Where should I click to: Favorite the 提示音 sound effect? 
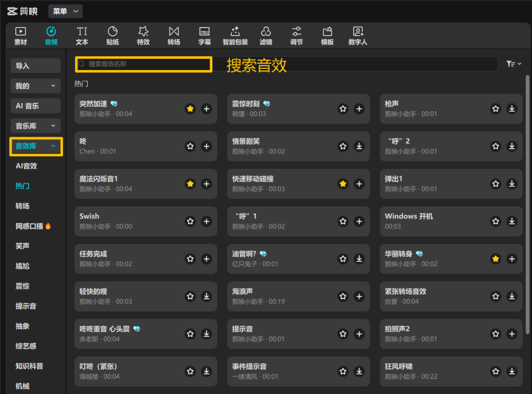point(343,334)
